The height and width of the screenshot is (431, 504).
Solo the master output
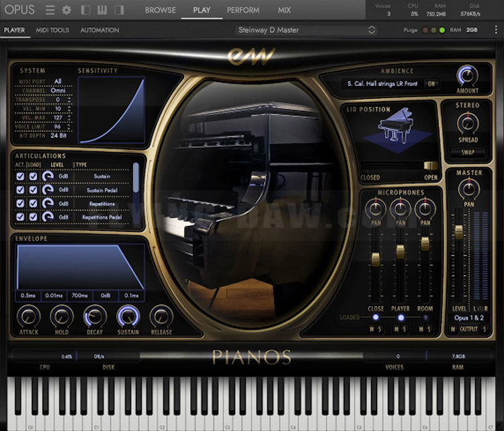click(x=485, y=329)
